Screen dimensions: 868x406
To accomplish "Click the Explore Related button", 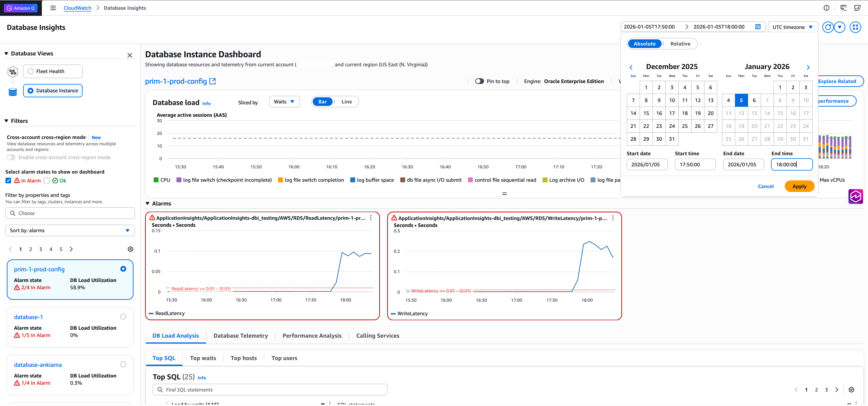I will (837, 81).
